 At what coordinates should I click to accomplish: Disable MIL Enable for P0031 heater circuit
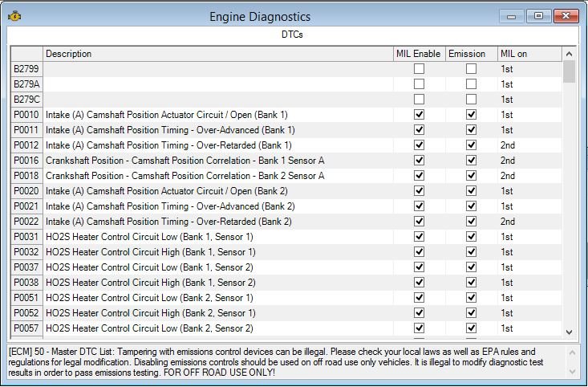point(419,237)
